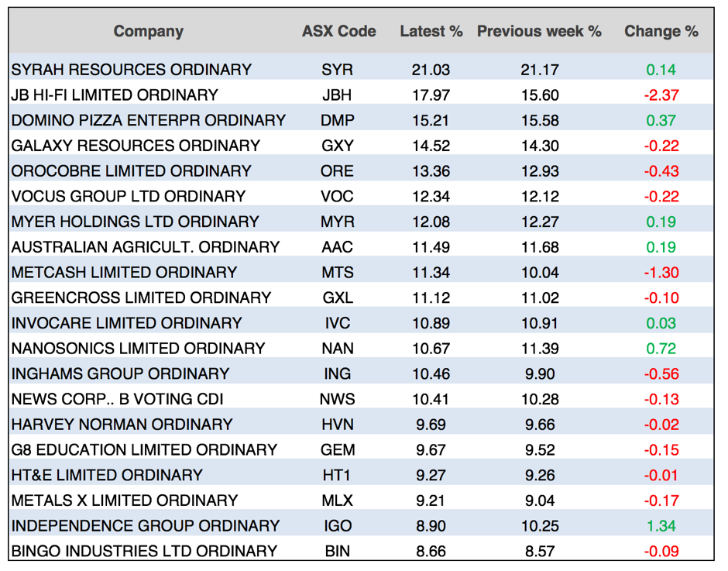Screen dimensions: 728x571
Task: Click OROCOBRE's latest value 13.36
Action: (x=431, y=171)
